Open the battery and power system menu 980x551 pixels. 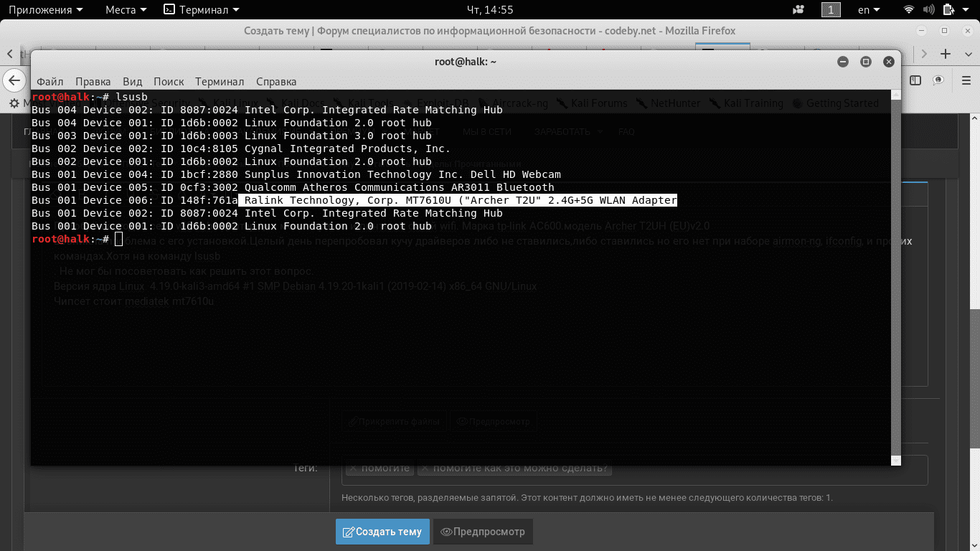click(x=957, y=9)
